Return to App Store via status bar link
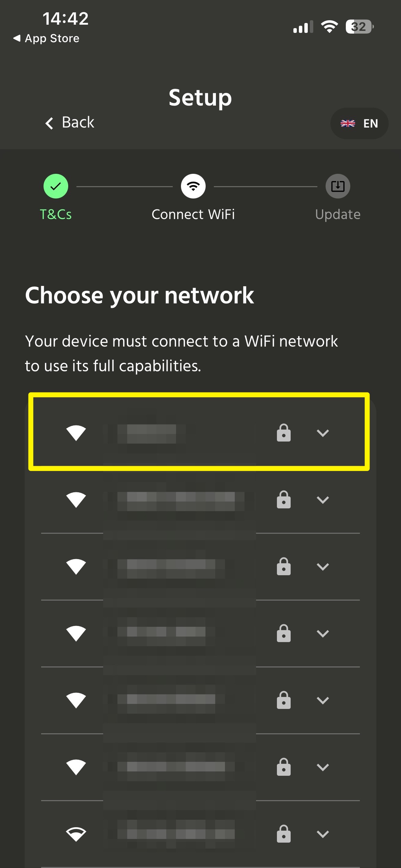 click(46, 38)
